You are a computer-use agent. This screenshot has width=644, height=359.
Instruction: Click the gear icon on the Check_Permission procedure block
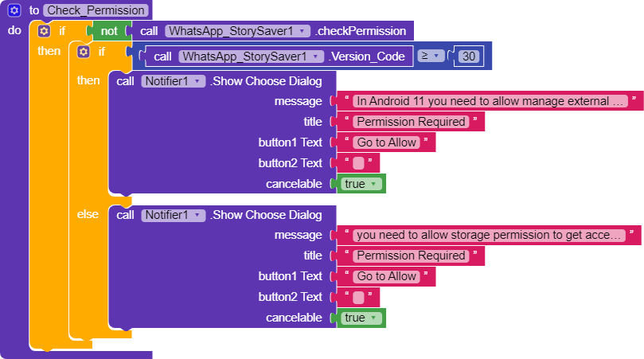pos(14,10)
